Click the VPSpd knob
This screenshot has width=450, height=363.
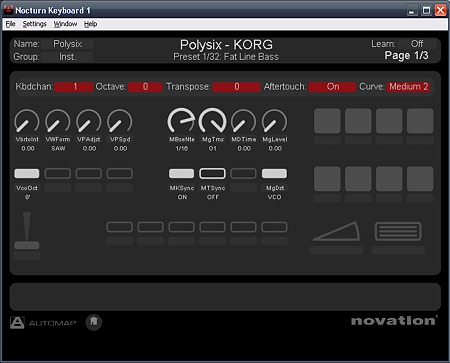120,121
